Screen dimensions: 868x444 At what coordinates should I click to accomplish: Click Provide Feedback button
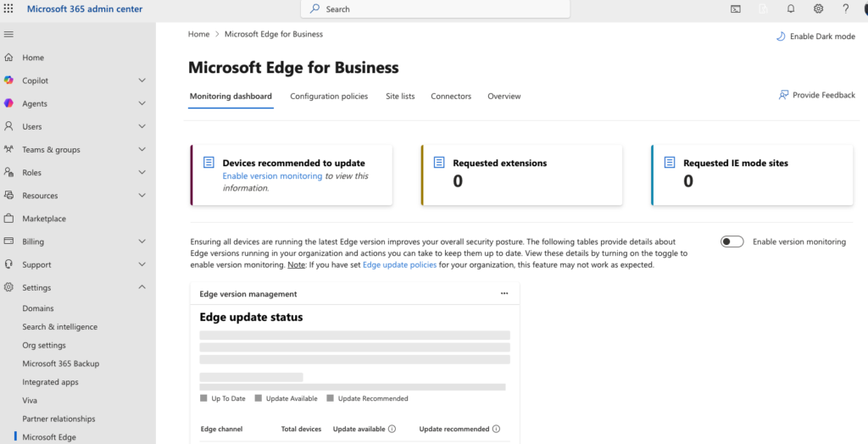tap(816, 95)
